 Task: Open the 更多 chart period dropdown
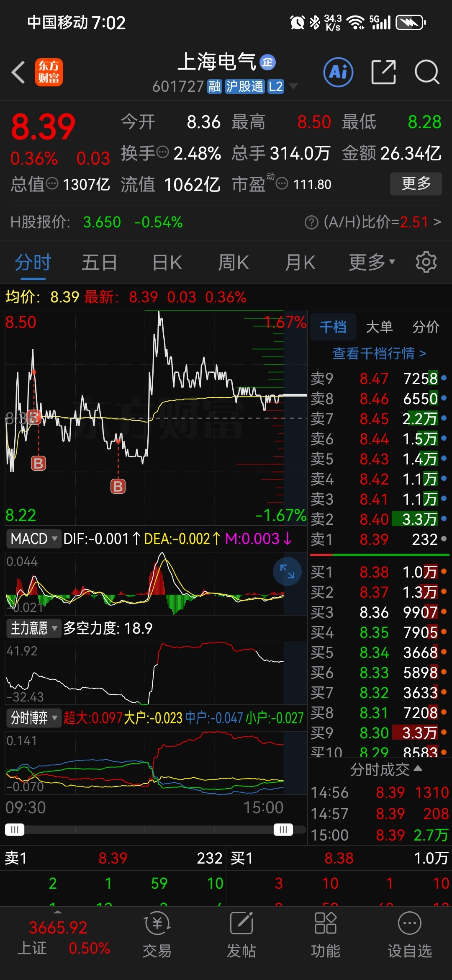click(x=372, y=262)
